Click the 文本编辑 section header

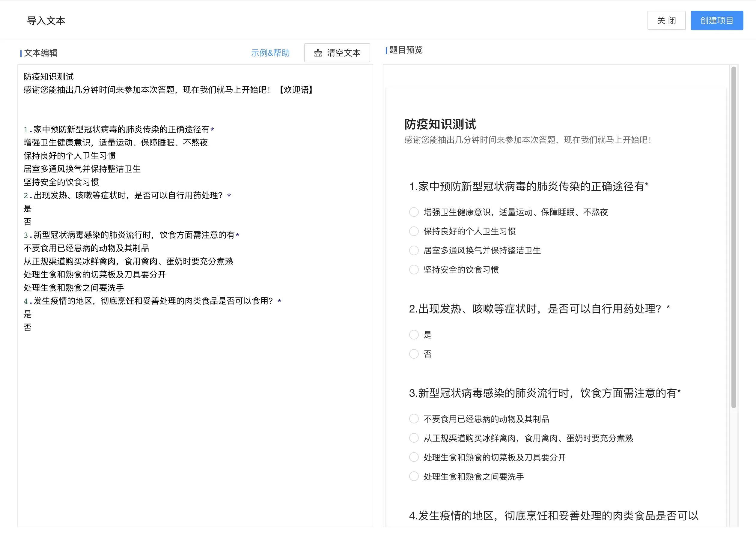point(40,53)
